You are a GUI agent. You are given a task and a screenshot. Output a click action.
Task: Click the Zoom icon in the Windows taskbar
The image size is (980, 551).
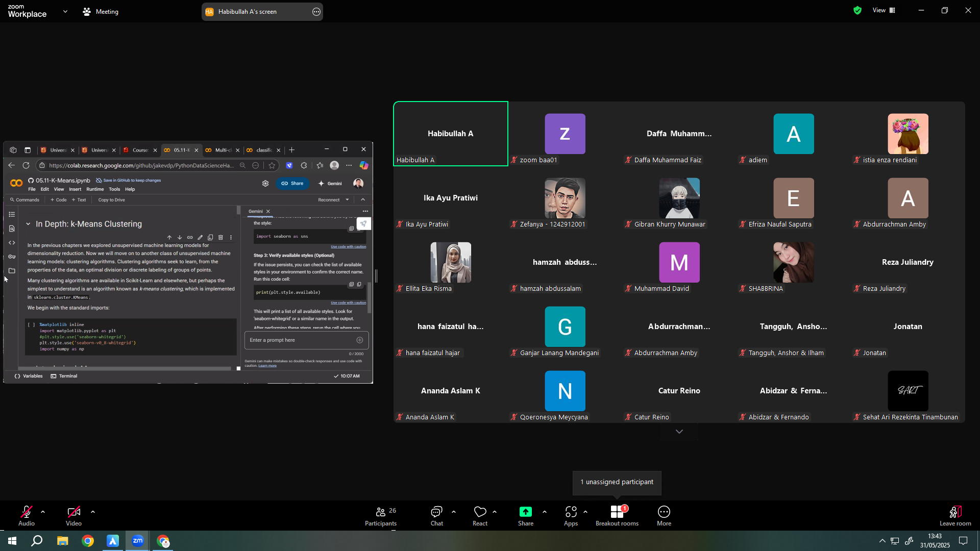tap(138, 541)
